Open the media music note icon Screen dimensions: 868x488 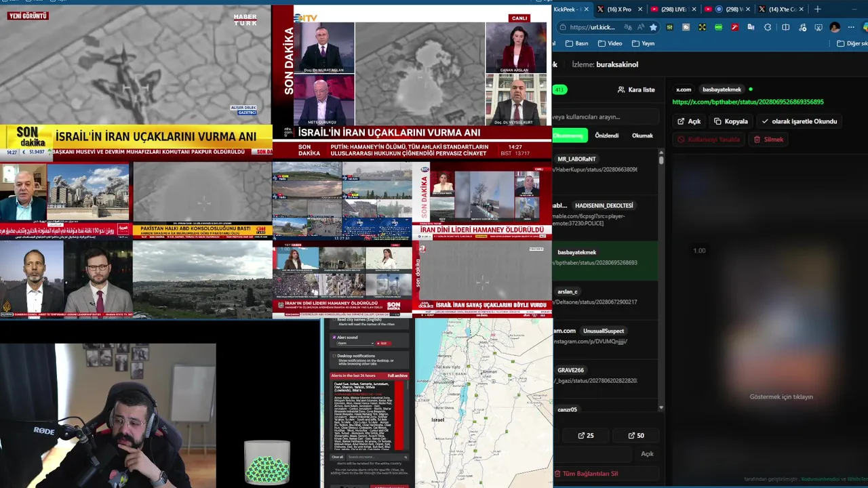click(x=802, y=27)
